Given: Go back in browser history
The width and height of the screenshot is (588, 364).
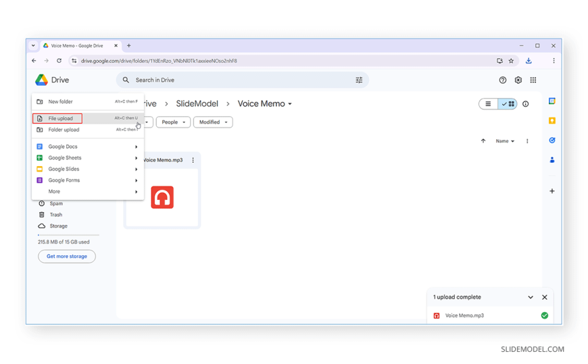Looking at the screenshot, I should tap(34, 60).
